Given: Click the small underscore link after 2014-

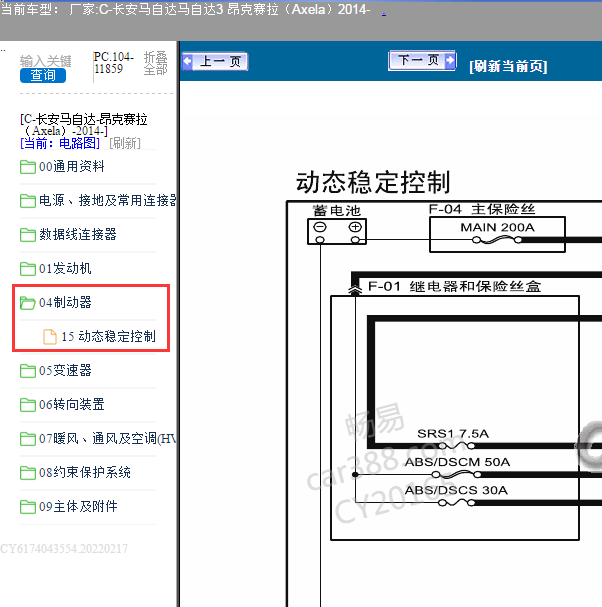Looking at the screenshot, I should coord(384,14).
